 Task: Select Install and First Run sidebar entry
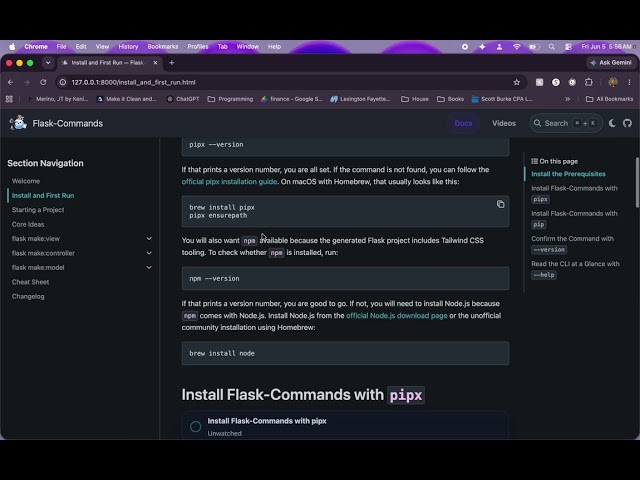coord(43,196)
